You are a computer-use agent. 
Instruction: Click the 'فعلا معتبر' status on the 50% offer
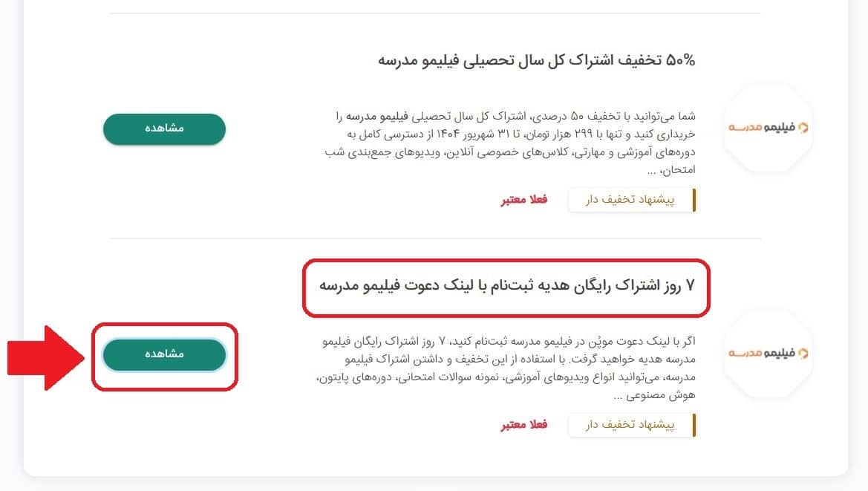point(524,200)
